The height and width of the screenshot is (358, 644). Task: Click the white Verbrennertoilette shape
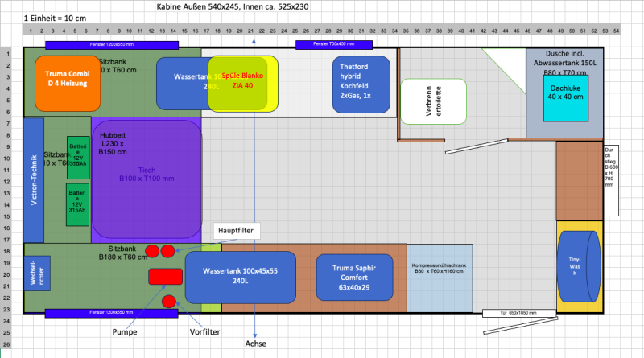pos(433,101)
